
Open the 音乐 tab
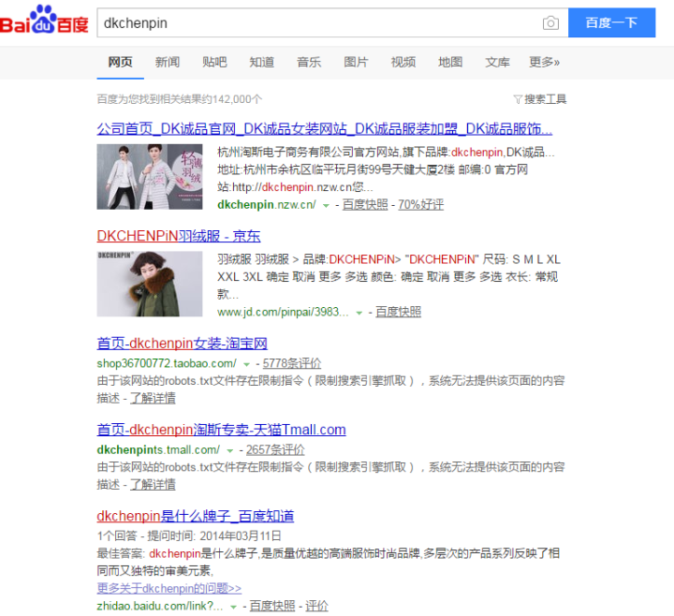309,63
